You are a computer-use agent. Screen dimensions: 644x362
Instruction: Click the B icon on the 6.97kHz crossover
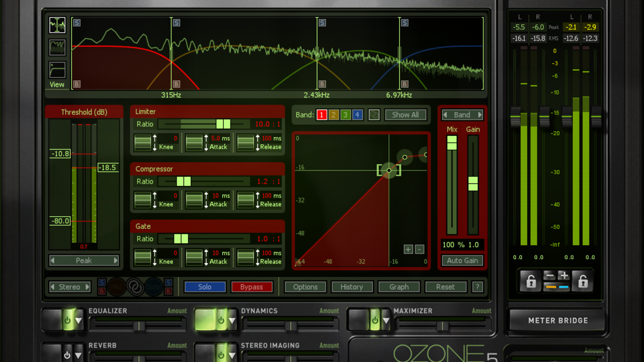405,84
